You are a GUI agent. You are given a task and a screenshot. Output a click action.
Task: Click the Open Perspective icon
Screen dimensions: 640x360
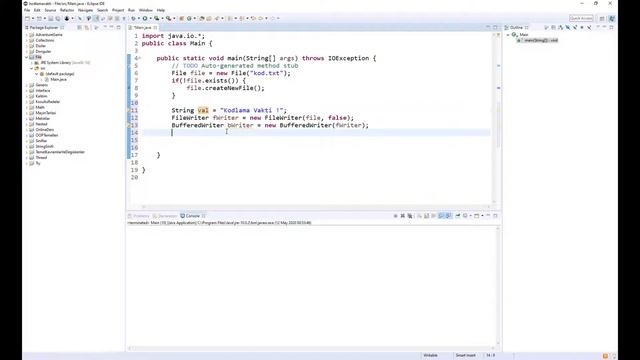(x=602, y=18)
